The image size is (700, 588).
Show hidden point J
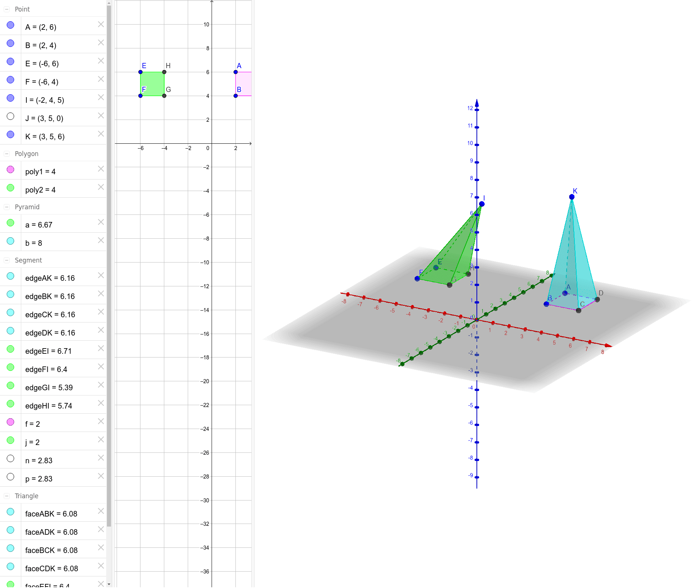tap(10, 116)
